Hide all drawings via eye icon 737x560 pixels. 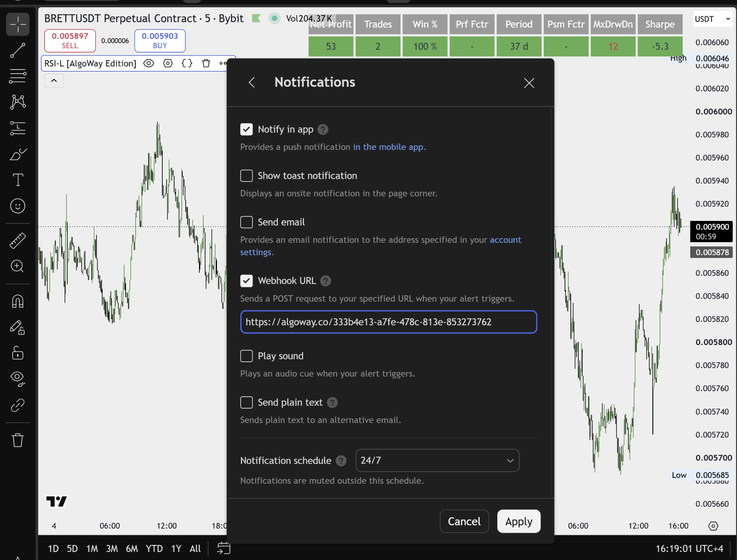[x=18, y=379]
